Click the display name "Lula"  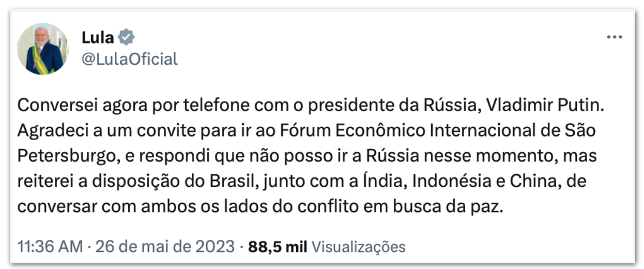(x=98, y=37)
